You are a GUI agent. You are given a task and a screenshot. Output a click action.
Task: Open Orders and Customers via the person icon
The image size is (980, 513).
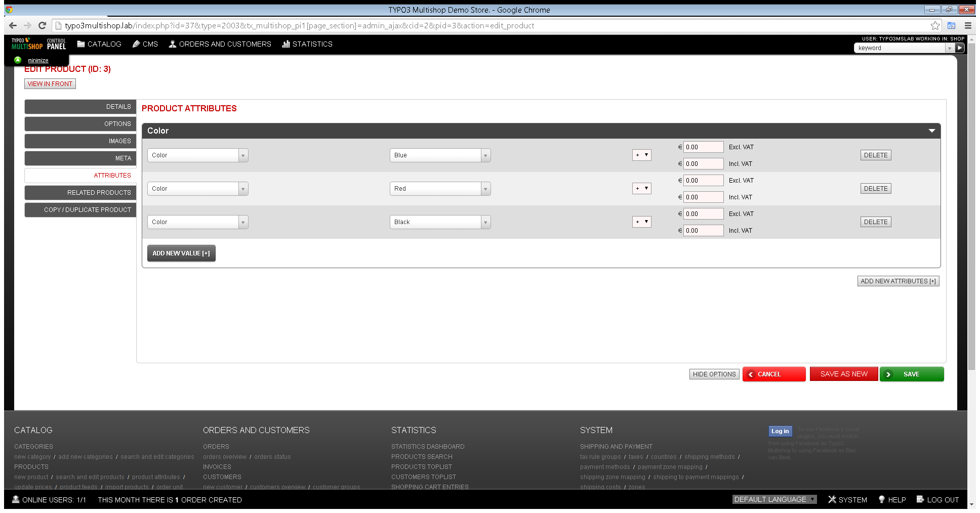172,44
